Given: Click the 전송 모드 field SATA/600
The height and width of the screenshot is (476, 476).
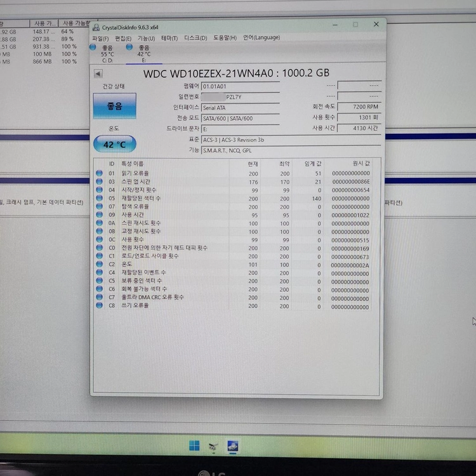Looking at the screenshot, I should click(x=240, y=119).
